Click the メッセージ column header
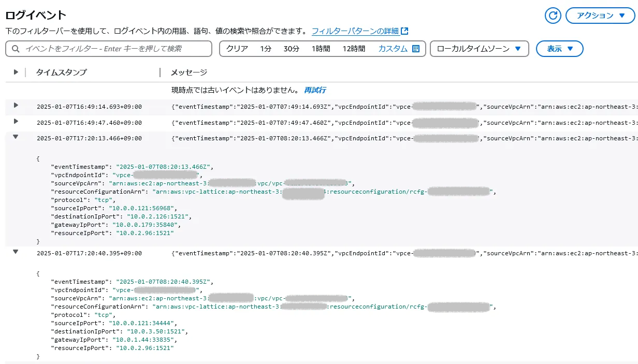Image resolution: width=638 pixels, height=364 pixels. [x=189, y=72]
